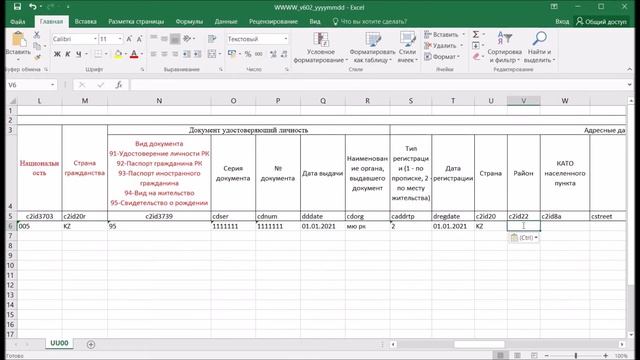Viewport: 640px width, 360px height.
Task: Click the Format Painter brush icon
Action: (x=37, y=57)
